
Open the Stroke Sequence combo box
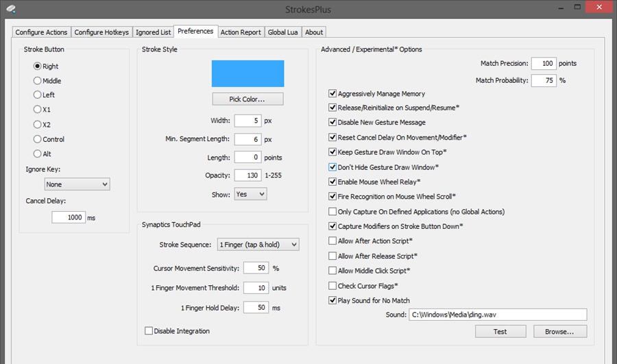pyautogui.click(x=258, y=245)
